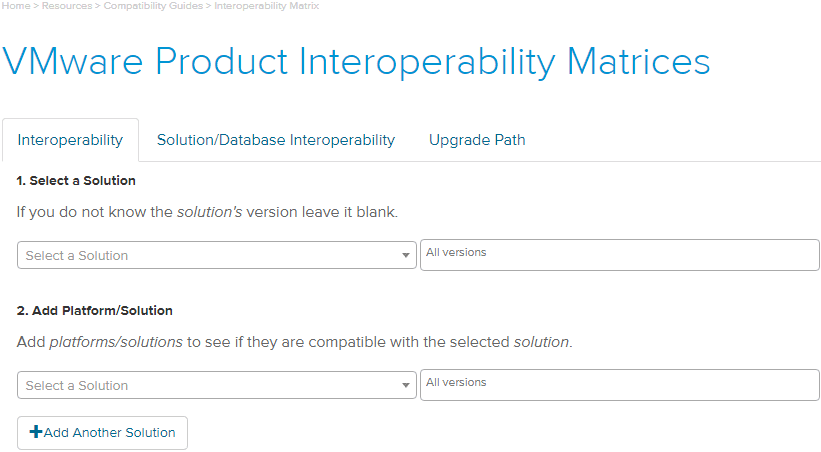Go to the Upgrade Path tab
821x452 pixels.
pyautogui.click(x=477, y=140)
